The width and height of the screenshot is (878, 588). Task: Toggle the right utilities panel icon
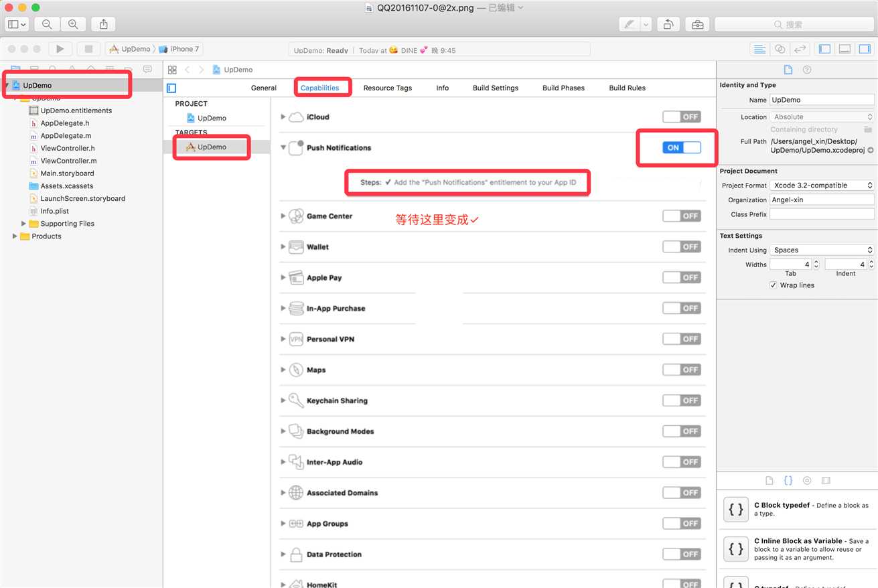click(865, 49)
